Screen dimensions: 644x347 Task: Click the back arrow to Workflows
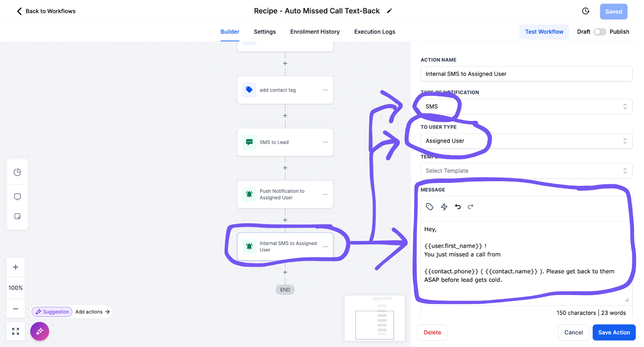[x=19, y=11]
